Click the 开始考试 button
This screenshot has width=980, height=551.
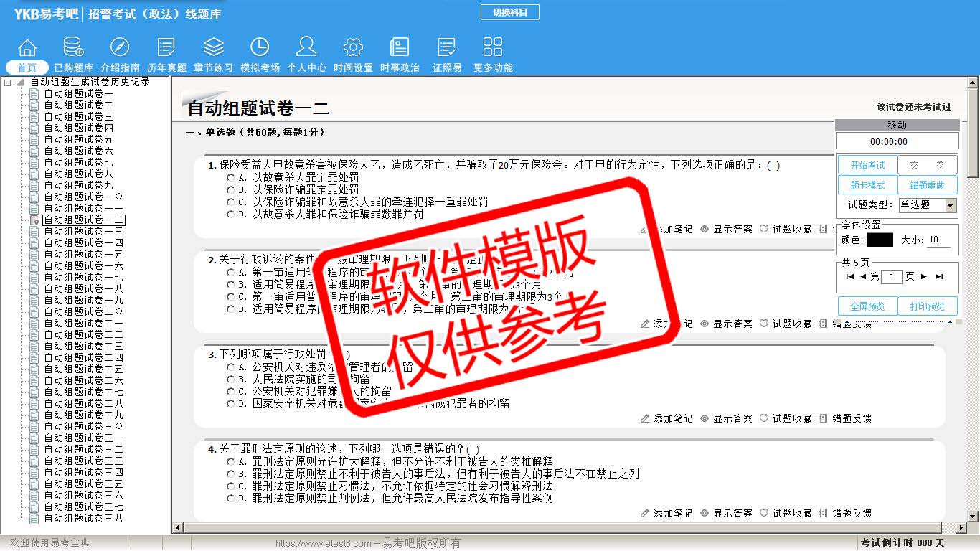click(x=867, y=165)
